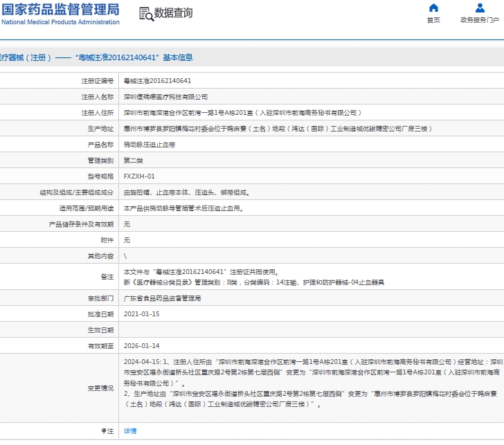504x445 pixels.
Task: Click product name 桡动脉压迫止血带
Action: pyautogui.click(x=150, y=145)
